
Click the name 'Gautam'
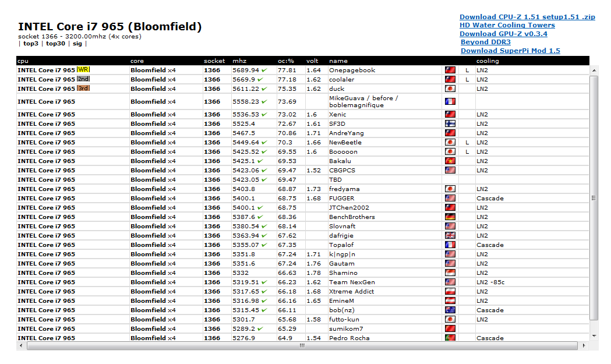click(341, 264)
